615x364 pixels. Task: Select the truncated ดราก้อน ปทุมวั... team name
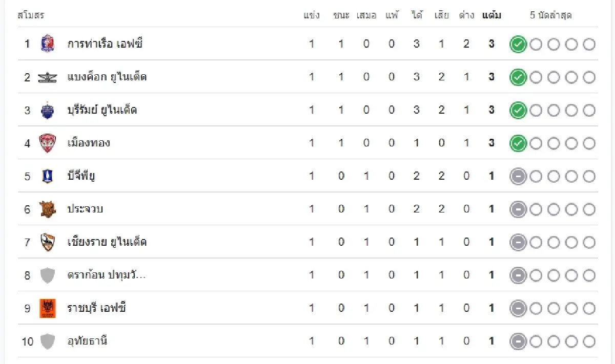pyautogui.click(x=106, y=275)
